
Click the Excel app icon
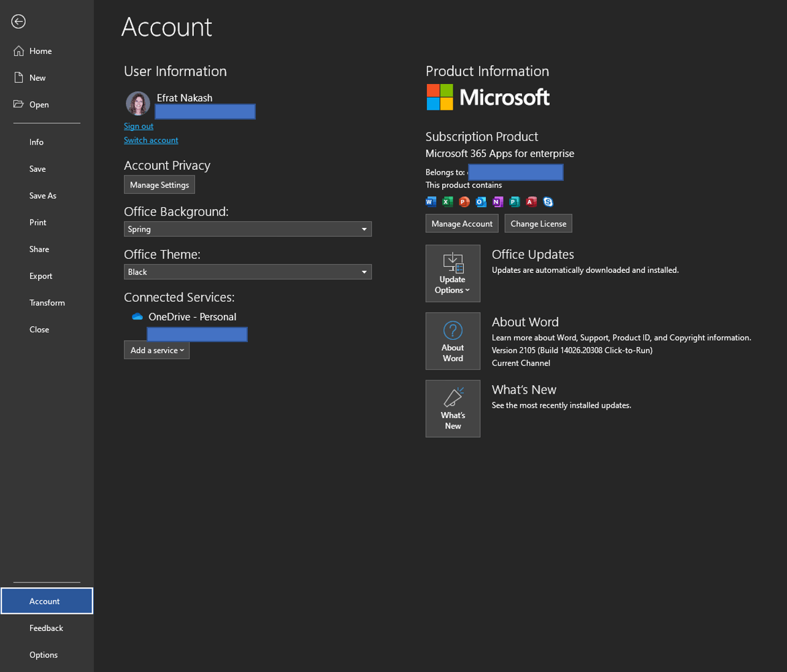[448, 202]
